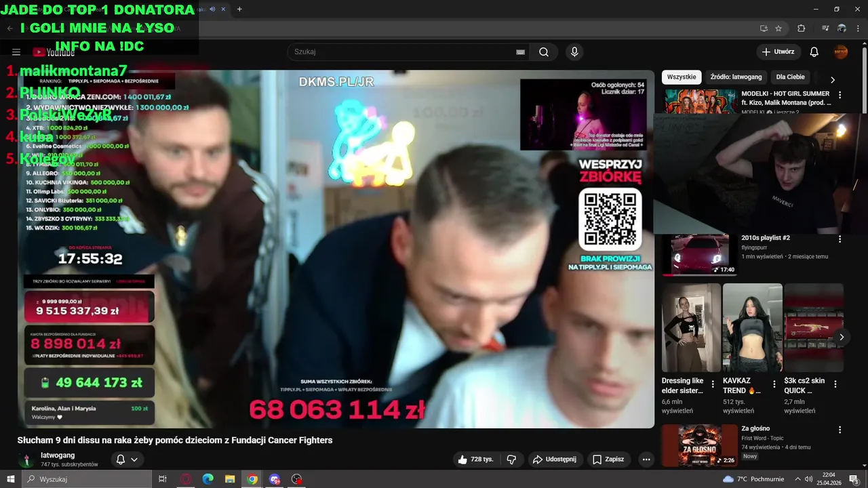Like the video with 728 tys. likes
Viewport: 868px width, 488px height.
[475, 460]
